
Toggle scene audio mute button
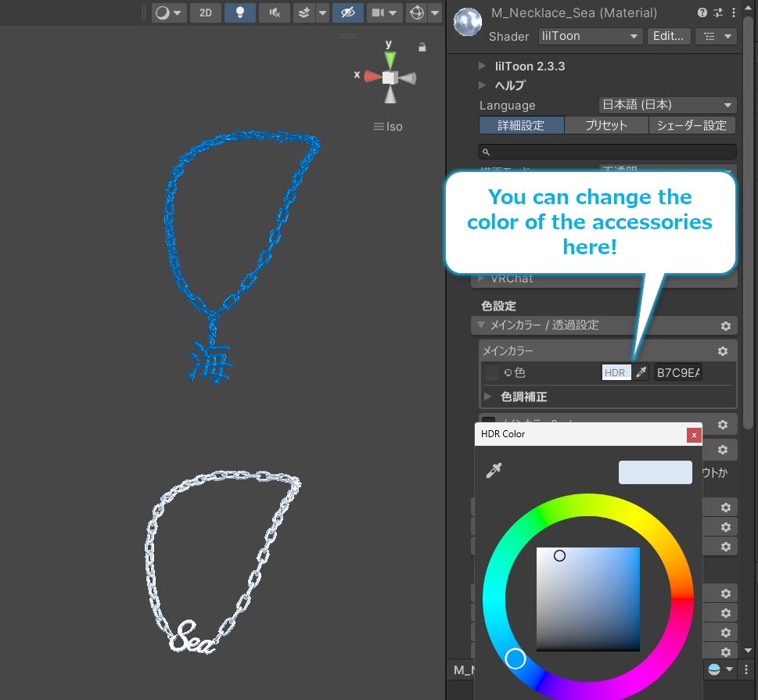274,13
